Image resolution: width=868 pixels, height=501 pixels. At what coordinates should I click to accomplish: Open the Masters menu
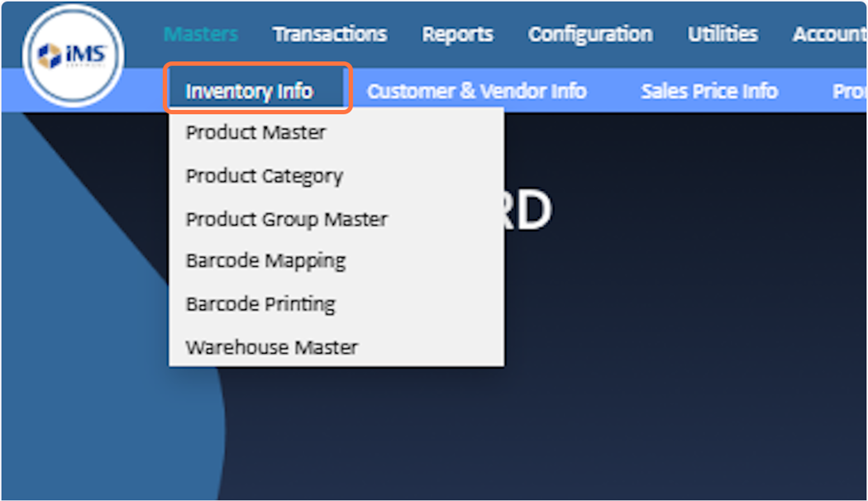pos(201,34)
